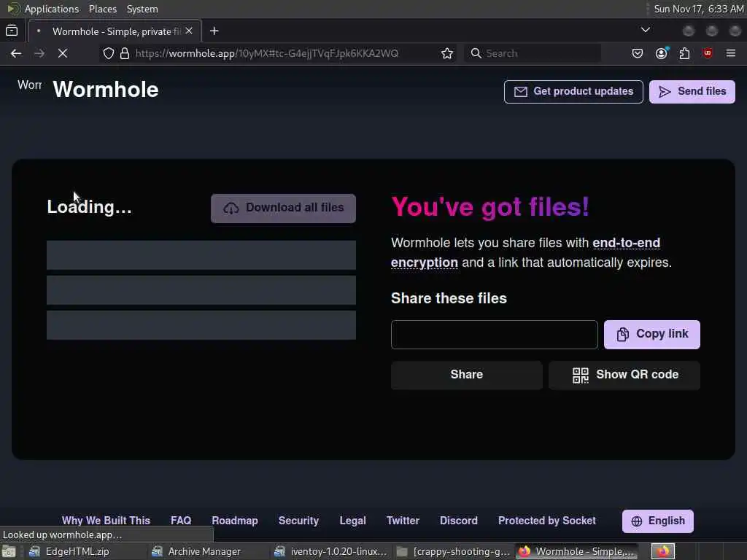Screen dimensions: 747x560
Task: Open the Firefox hamburger menu
Action: pos(731,53)
